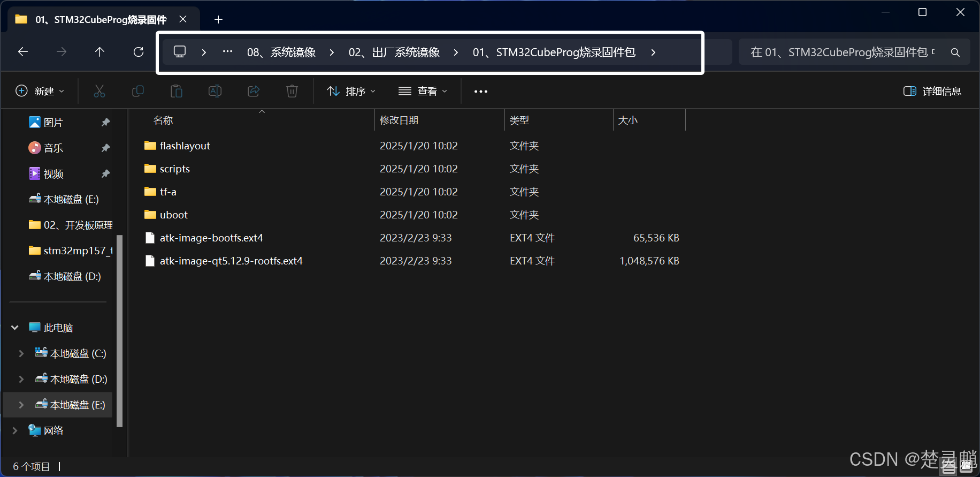Expand chevron after 01、STM32CubeProg烧录固件包 breadcrumb
This screenshot has height=477, width=980.
(653, 52)
